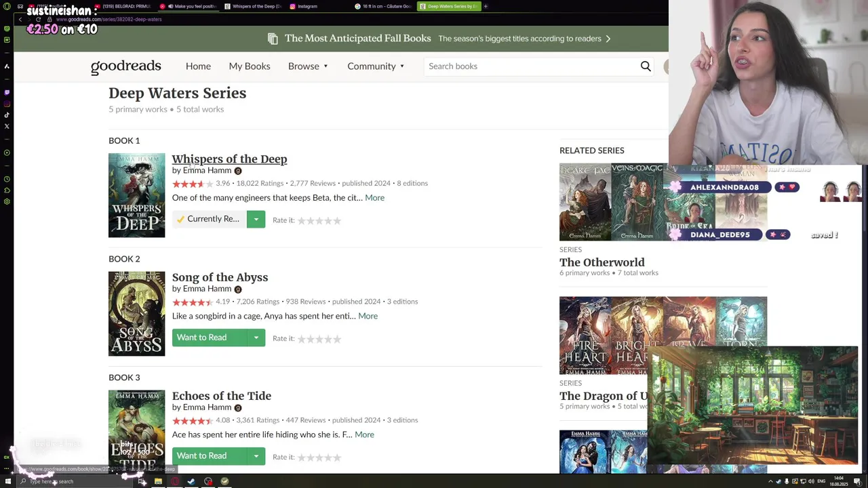This screenshot has height=488, width=868.
Task: Open a new browser tab with plus
Action: coord(486,6)
